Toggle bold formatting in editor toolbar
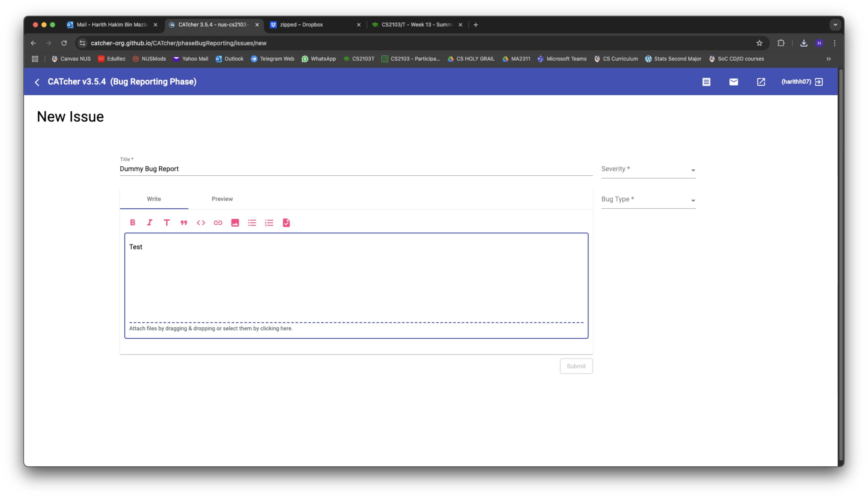The image size is (868, 498). coord(132,223)
